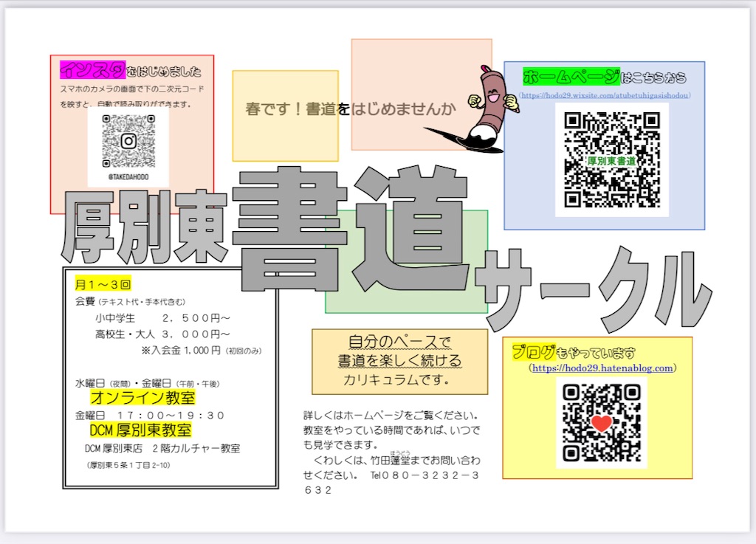Click the '書道を楽しく続ける' underlined text

[399, 360]
